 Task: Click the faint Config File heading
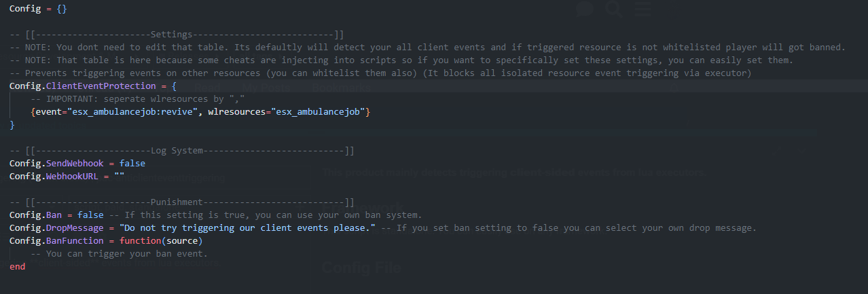click(x=361, y=268)
